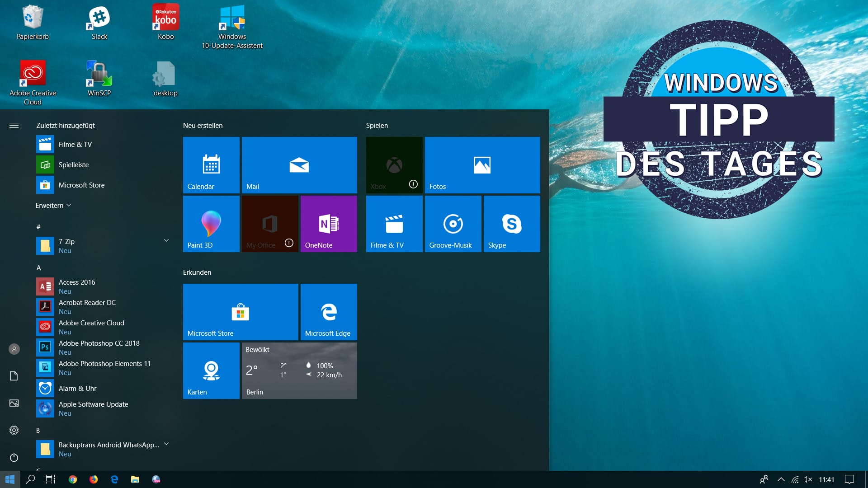Open Alarm & Uhr app
This screenshot has height=488, width=868.
coord(103,388)
